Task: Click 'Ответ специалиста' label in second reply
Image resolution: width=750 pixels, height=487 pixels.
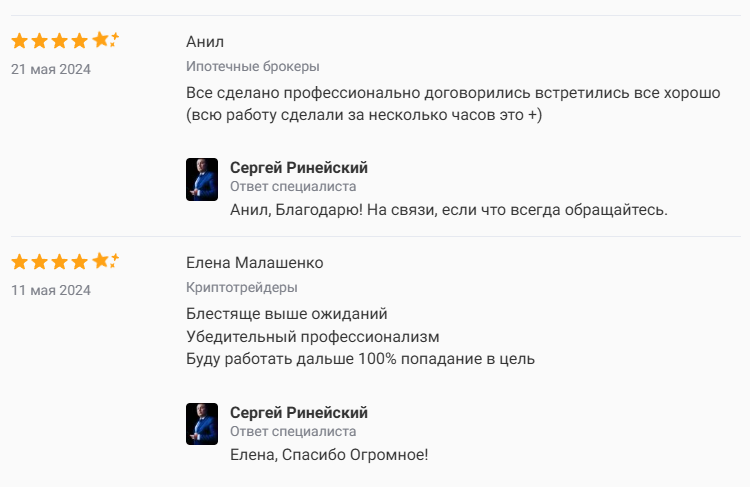Action: click(x=293, y=431)
